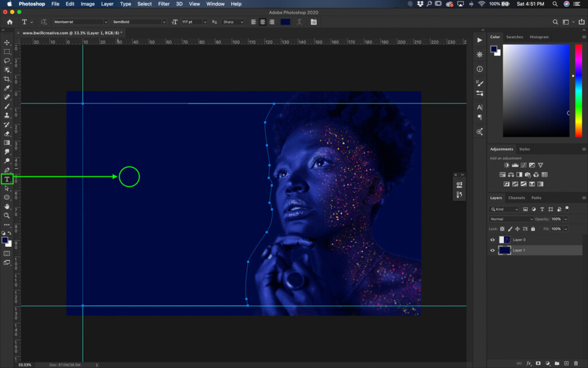Viewport: 588px width, 368px height.
Task: Expand the SemiBold font style dropdown
Action: tap(139, 22)
